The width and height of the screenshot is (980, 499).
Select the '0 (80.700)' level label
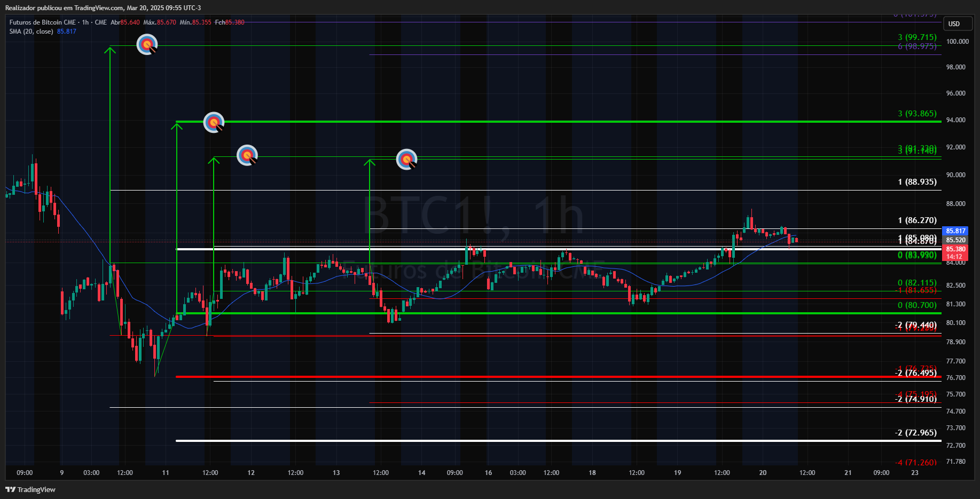pos(917,305)
